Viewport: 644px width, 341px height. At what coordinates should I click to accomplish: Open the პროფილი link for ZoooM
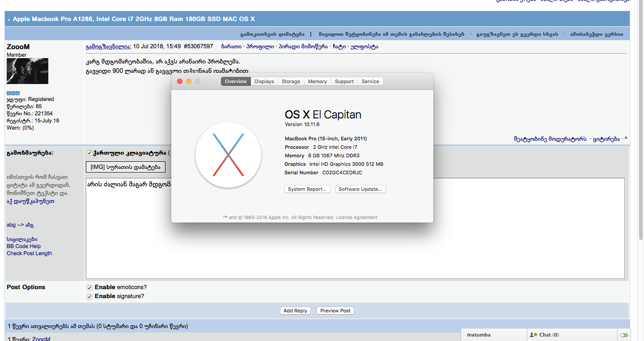[x=260, y=46]
